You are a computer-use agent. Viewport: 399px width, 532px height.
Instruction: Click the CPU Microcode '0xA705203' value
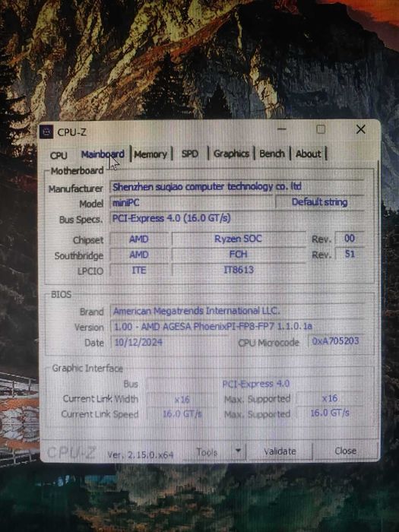[x=336, y=341]
